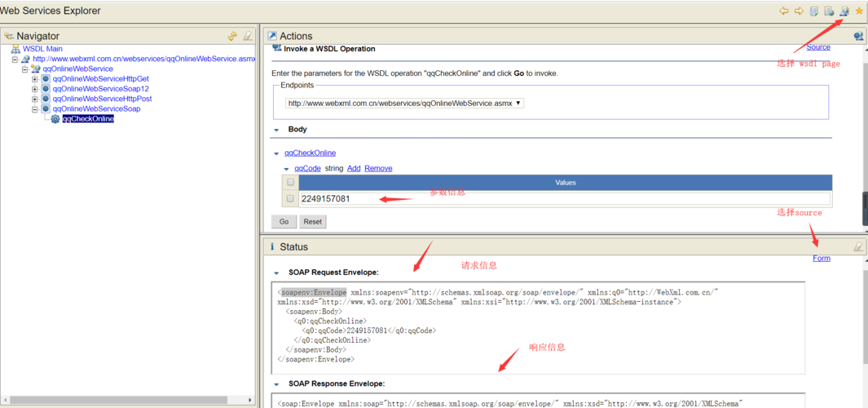Refresh the Navigator pane

(233, 36)
